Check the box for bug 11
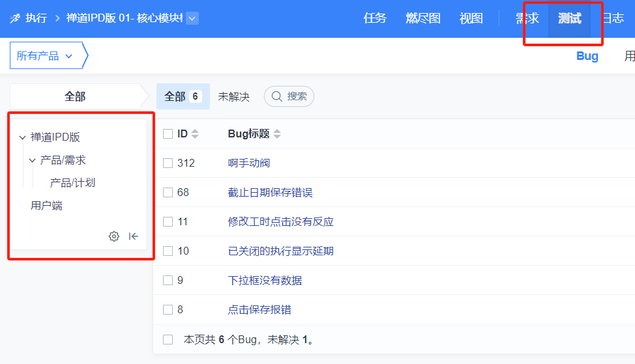The image size is (635, 364). (x=168, y=221)
